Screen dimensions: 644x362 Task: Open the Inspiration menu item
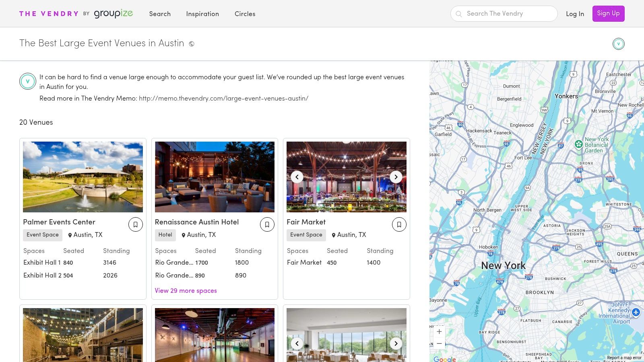[202, 14]
